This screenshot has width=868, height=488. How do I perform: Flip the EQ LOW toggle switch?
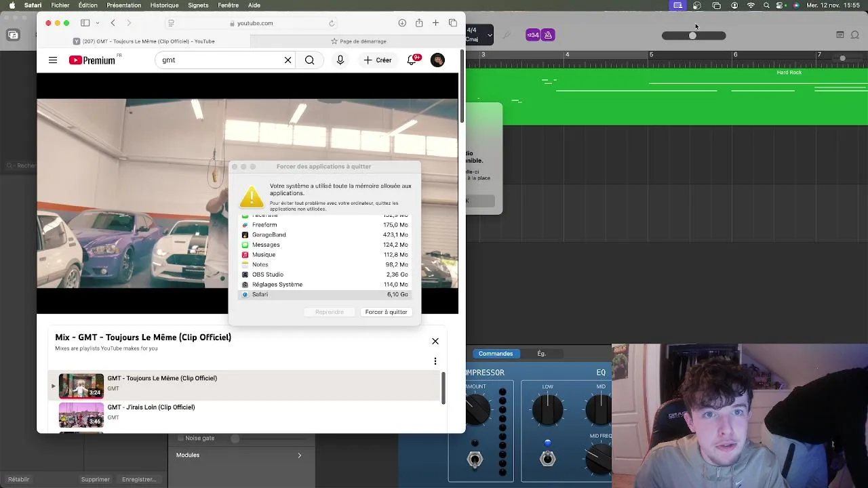pyautogui.click(x=547, y=459)
